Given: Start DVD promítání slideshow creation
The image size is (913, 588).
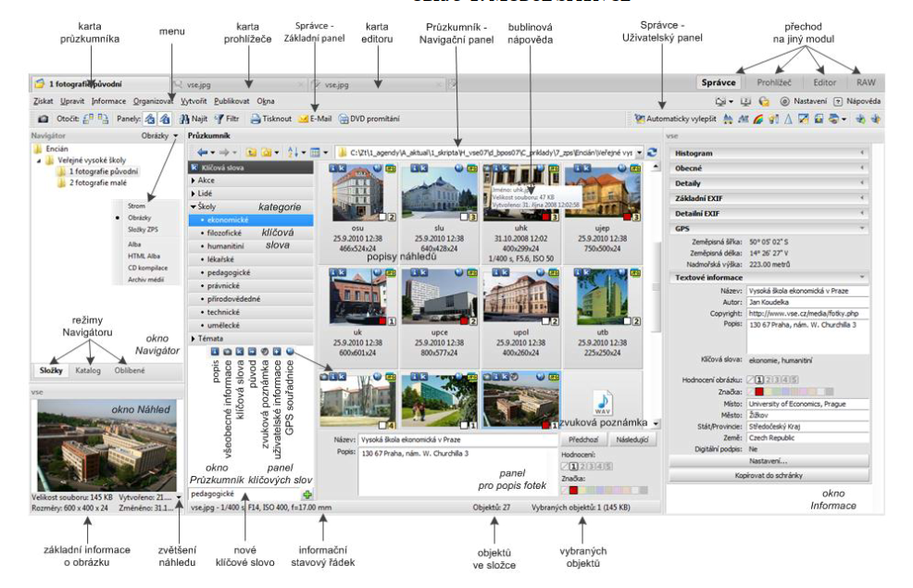Looking at the screenshot, I should [x=369, y=119].
